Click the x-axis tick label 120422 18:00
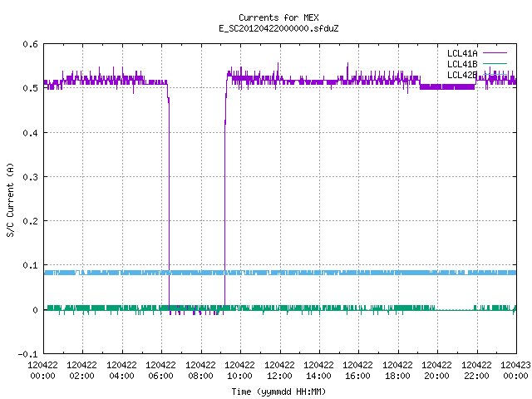The image size is (532, 399). click(397, 370)
